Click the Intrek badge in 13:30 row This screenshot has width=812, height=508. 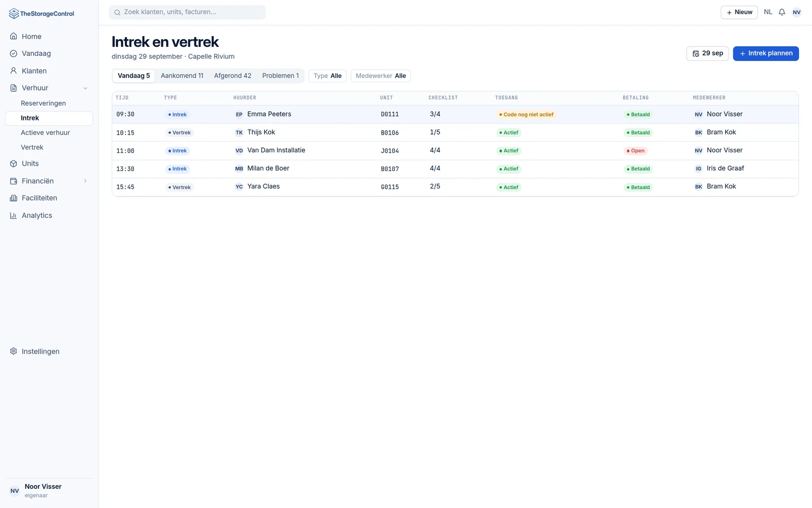[177, 169]
